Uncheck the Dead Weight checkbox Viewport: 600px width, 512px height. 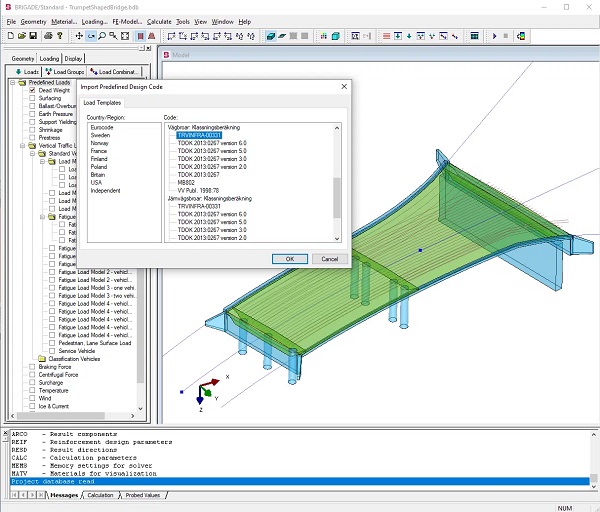point(33,91)
